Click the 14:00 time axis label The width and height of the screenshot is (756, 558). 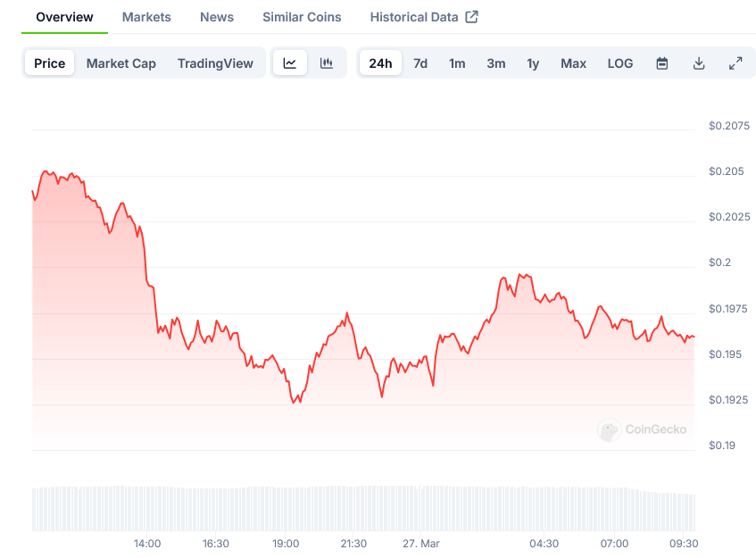coord(147,544)
